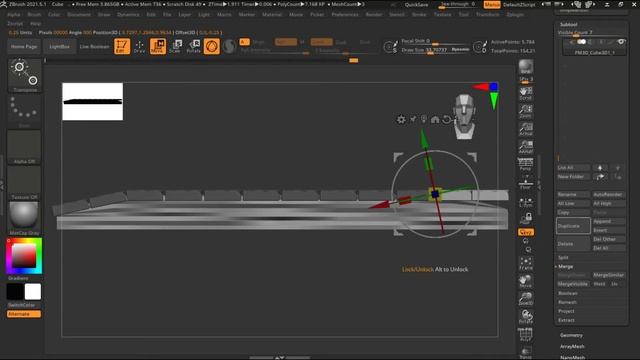Image resolution: width=640 pixels, height=360 pixels.
Task: Toggle Transp transparency mode
Action: click(525, 352)
